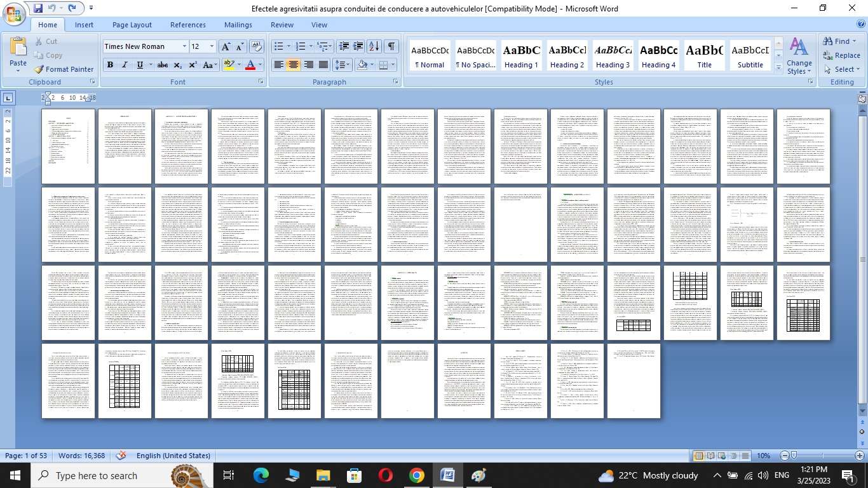
Task: Apply strikethrough text formatting
Action: click(x=163, y=65)
